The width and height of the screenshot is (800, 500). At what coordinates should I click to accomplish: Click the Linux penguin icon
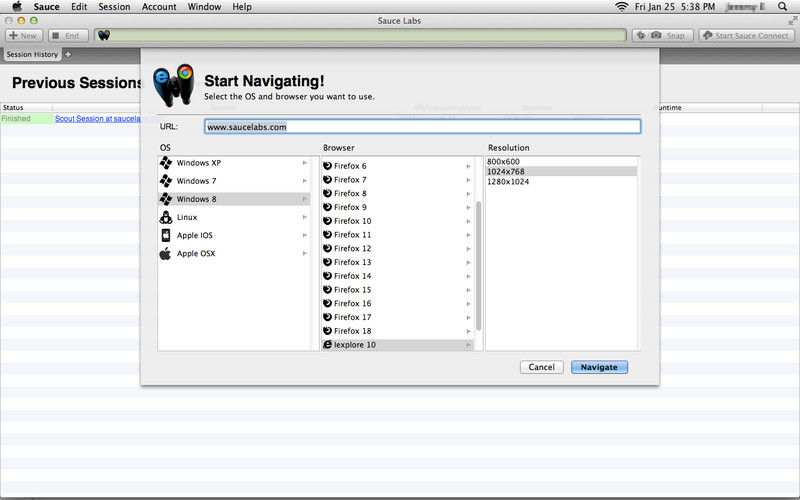click(x=166, y=217)
